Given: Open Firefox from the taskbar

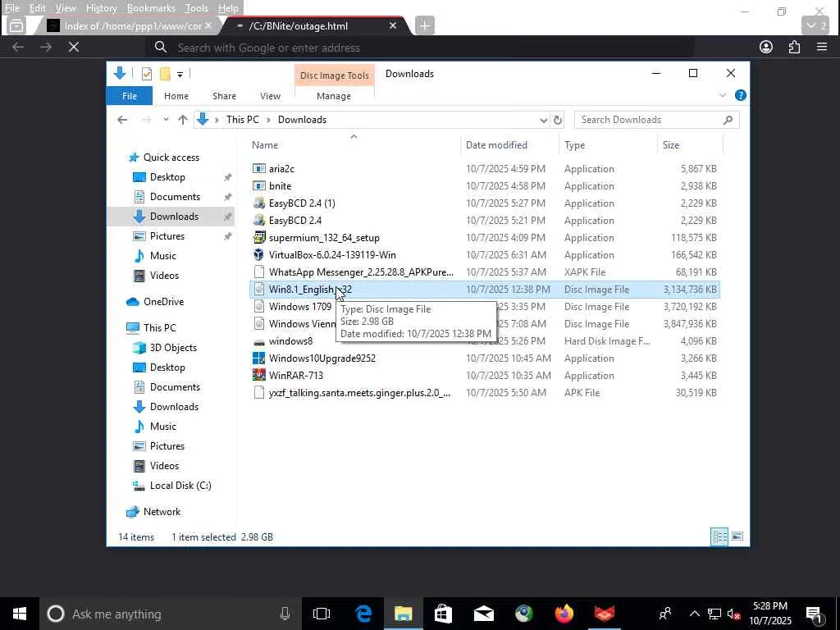Looking at the screenshot, I should tap(564, 614).
